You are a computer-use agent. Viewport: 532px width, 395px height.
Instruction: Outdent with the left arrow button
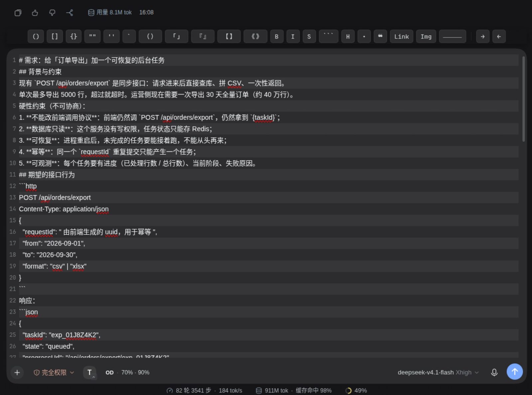pyautogui.click(x=499, y=36)
